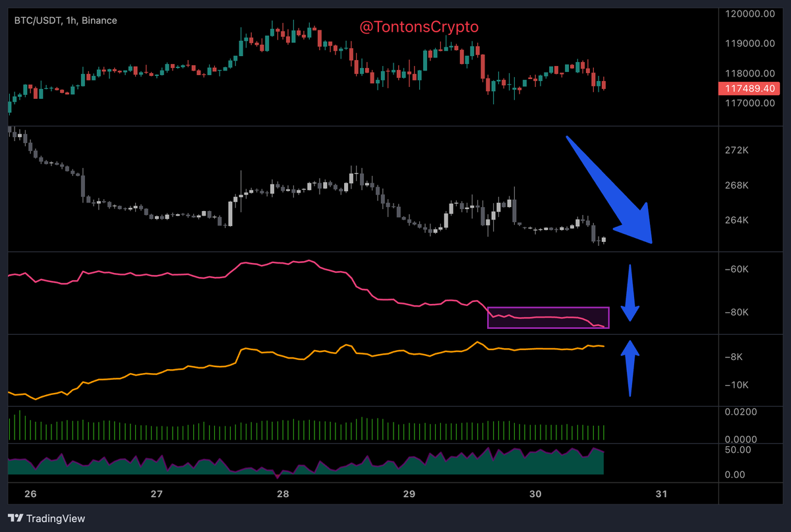The width and height of the screenshot is (791, 532).
Task: Click the date 29 on time axis
Action: click(x=409, y=494)
